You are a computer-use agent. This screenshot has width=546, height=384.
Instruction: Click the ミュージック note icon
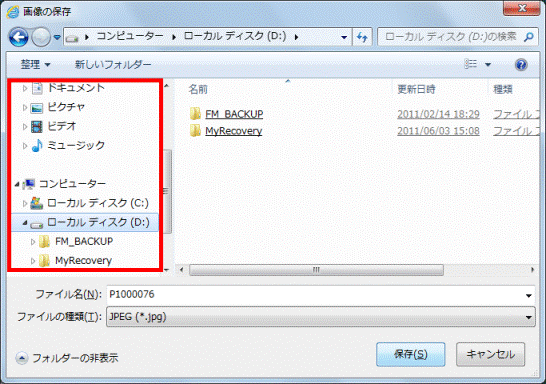point(37,146)
